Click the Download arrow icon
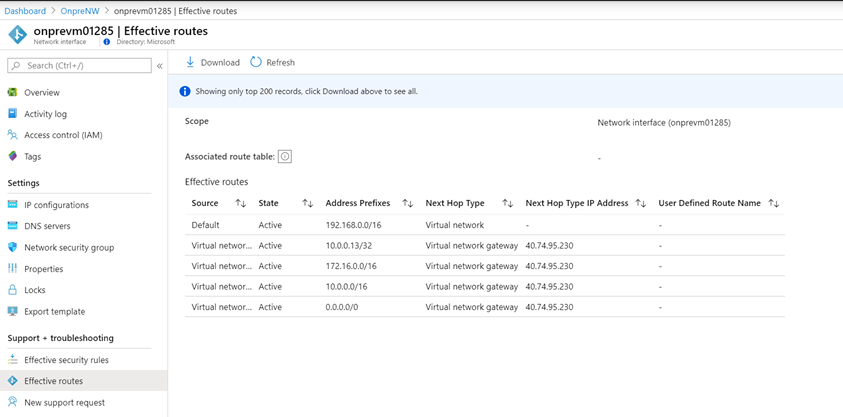 (x=190, y=62)
